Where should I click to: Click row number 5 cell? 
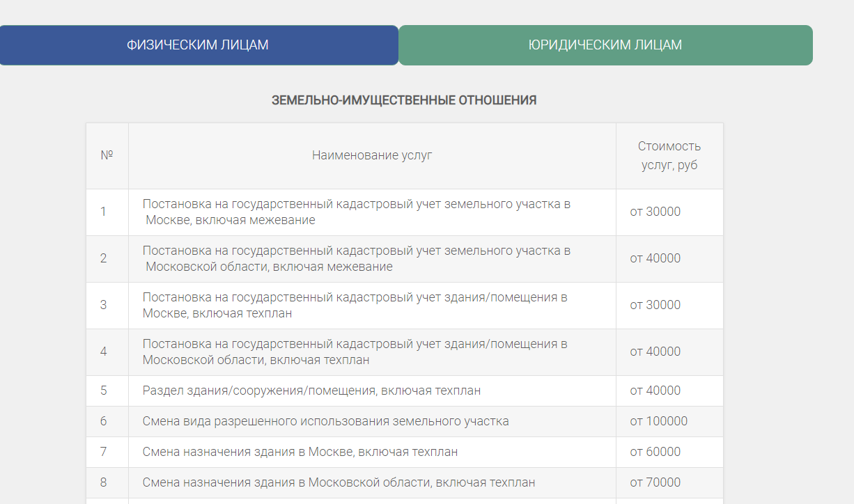click(104, 391)
